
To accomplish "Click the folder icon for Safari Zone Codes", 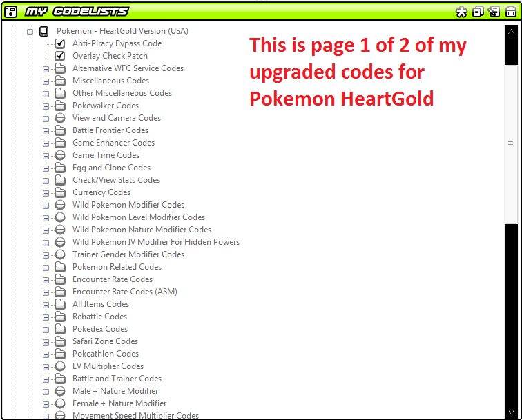I will tap(60, 341).
